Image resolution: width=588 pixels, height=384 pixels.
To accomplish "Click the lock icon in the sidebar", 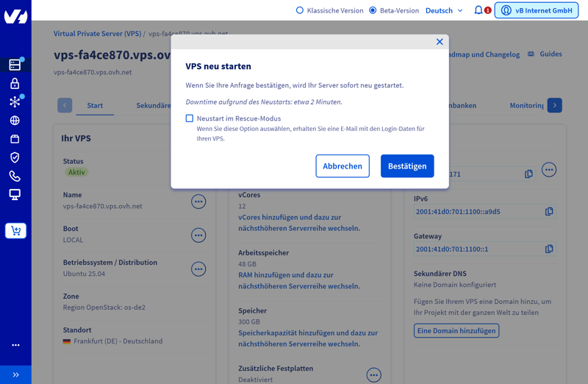I will (x=15, y=84).
